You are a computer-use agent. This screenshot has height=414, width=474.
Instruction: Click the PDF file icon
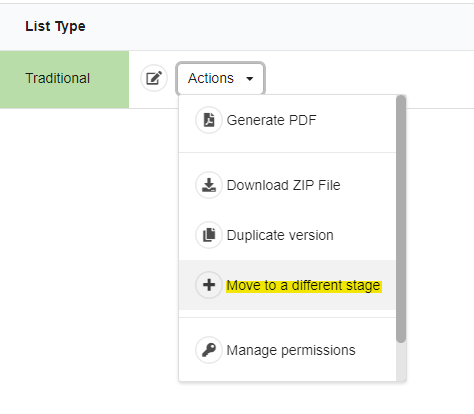point(209,120)
